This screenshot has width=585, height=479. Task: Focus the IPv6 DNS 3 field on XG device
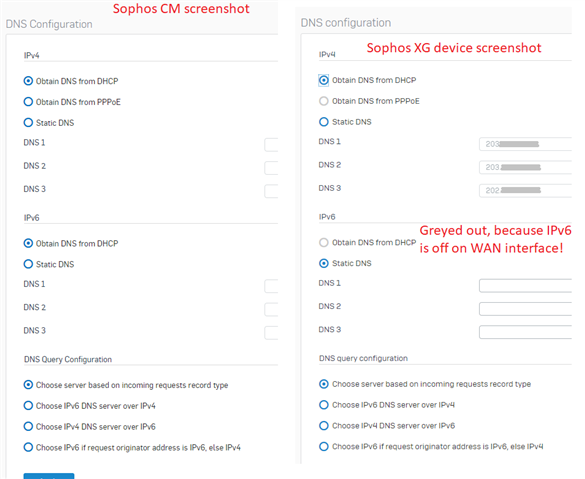pyautogui.click(x=525, y=332)
